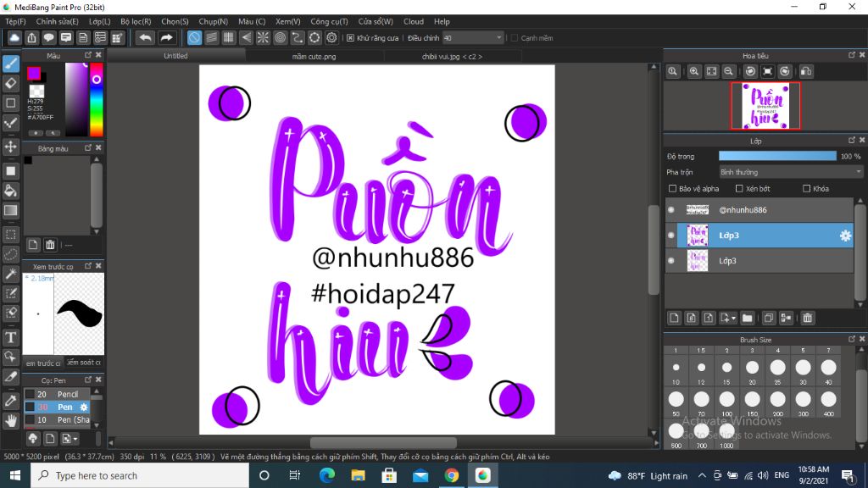The image size is (868, 488).
Task: Open the Cloud menu
Action: (414, 21)
